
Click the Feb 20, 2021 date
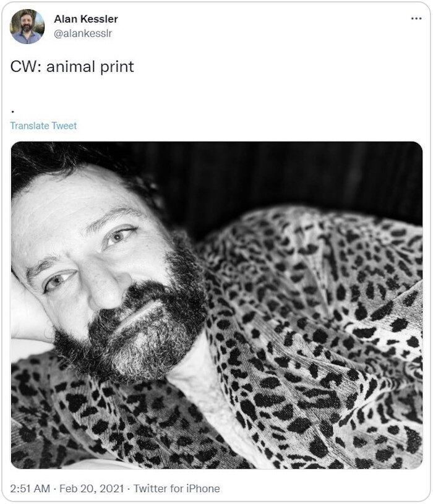coord(92,489)
